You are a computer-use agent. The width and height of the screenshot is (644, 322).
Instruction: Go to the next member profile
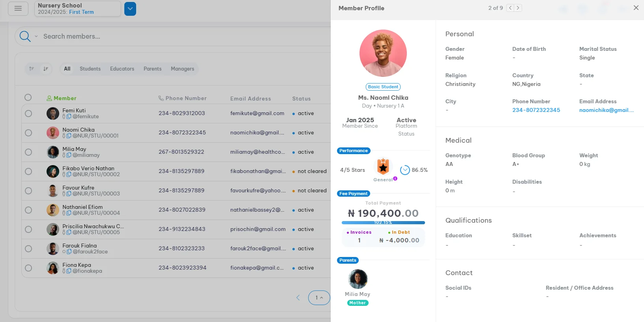(518, 8)
